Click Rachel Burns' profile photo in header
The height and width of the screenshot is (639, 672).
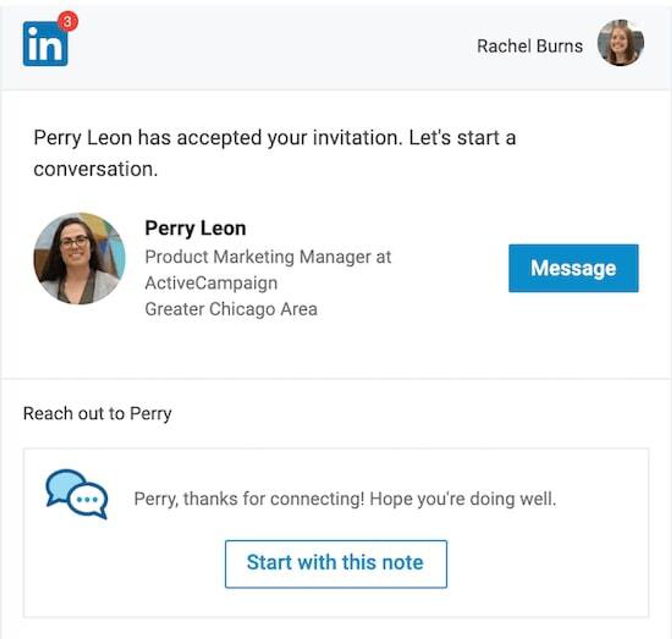point(620,43)
